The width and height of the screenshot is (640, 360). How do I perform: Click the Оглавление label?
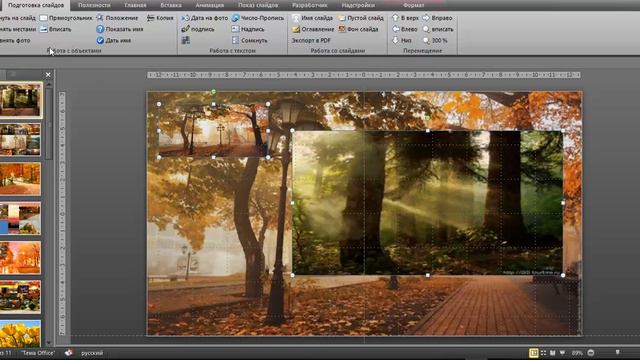[x=318, y=29]
